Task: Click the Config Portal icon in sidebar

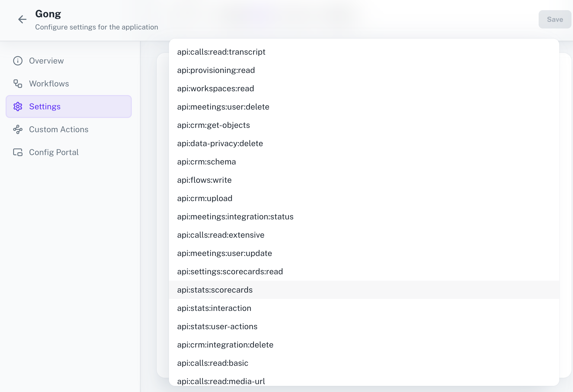Action: (x=18, y=152)
